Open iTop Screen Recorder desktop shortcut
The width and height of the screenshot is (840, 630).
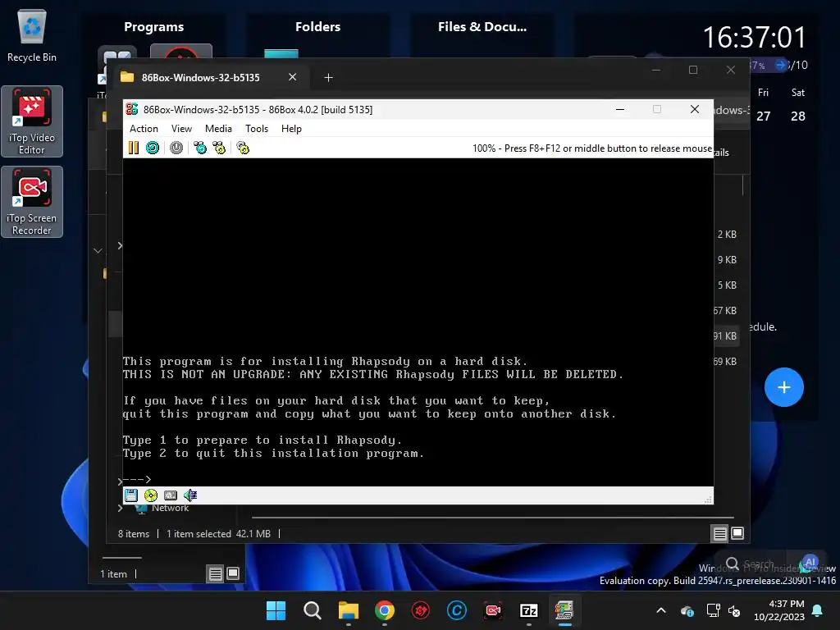32,202
